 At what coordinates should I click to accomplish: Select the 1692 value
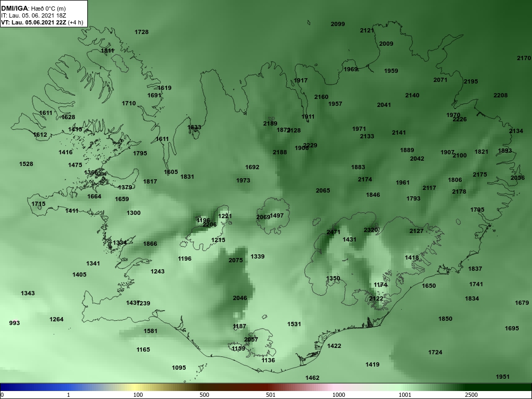pyautogui.click(x=252, y=167)
